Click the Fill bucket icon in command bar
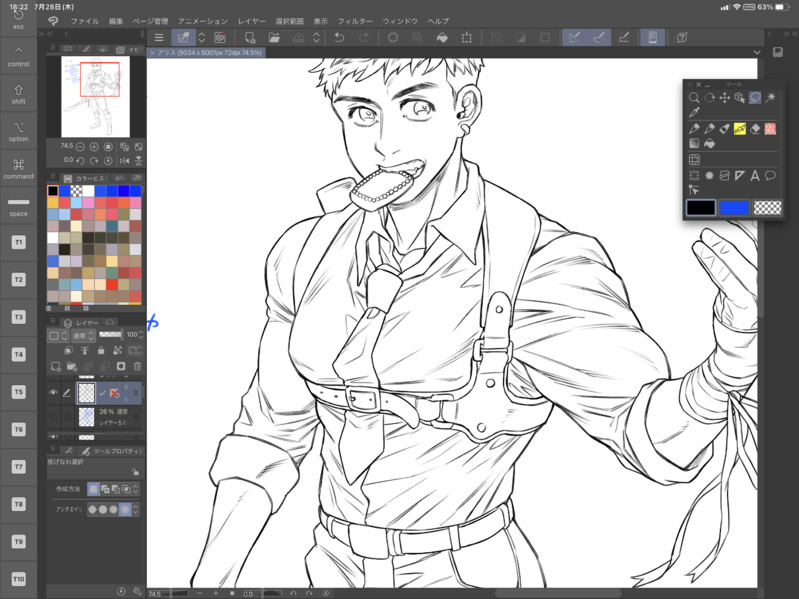The height and width of the screenshot is (599, 799). (442, 37)
